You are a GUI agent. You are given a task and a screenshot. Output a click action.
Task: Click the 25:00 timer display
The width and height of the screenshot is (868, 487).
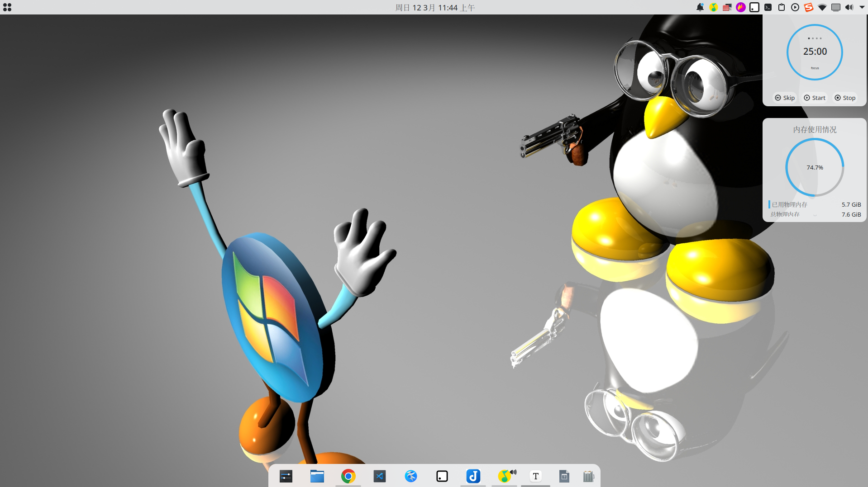point(815,52)
